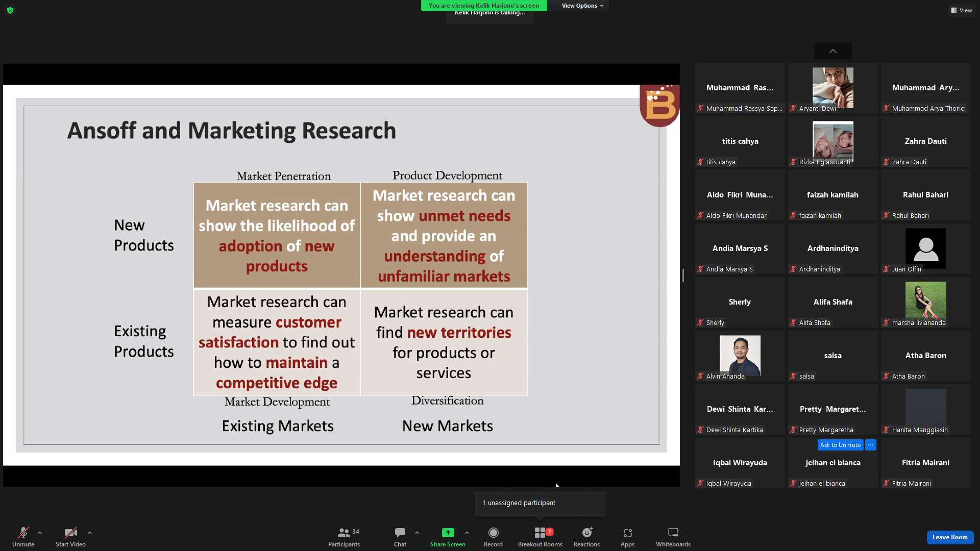
Task: Expand chat options arrow next to Chat
Action: 417,533
